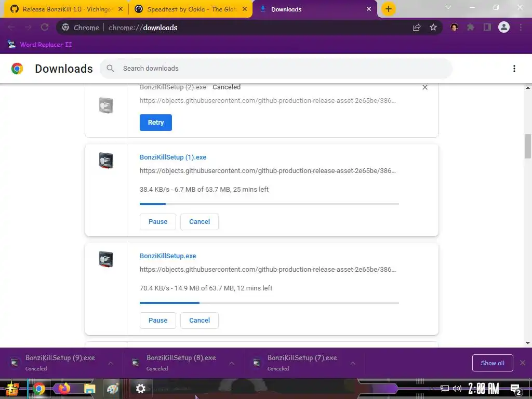Open Settings gear on the taskbar
532x399 pixels.
(140, 389)
